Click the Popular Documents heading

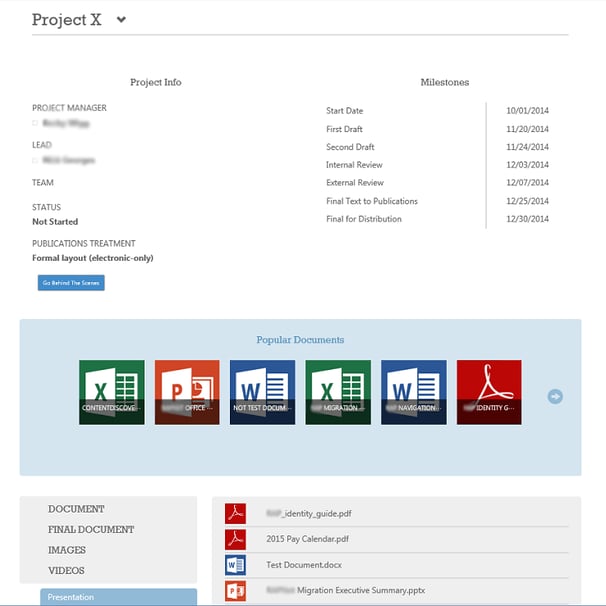click(300, 340)
